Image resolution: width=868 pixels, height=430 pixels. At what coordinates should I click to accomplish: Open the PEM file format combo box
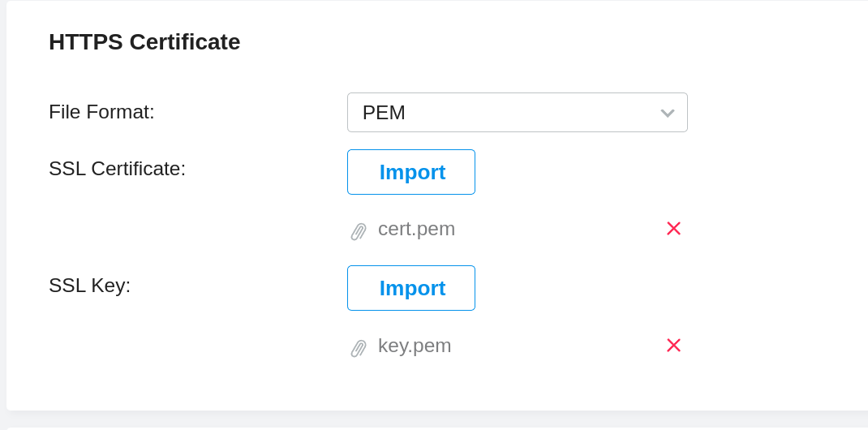517,113
